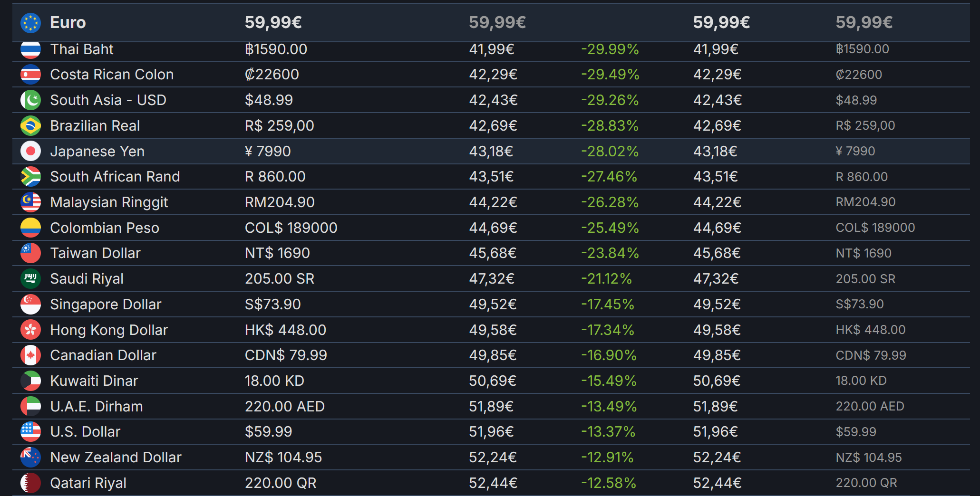Click the -29.99% discount for Thai Baht

610,49
